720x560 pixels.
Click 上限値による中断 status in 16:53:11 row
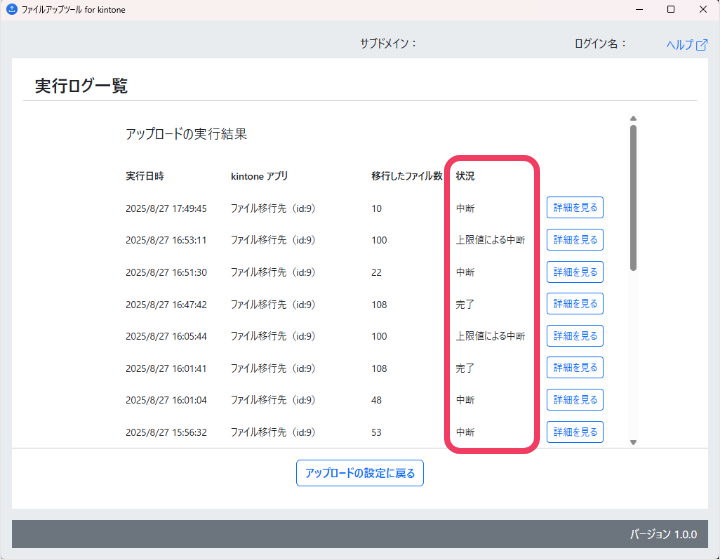click(x=490, y=240)
